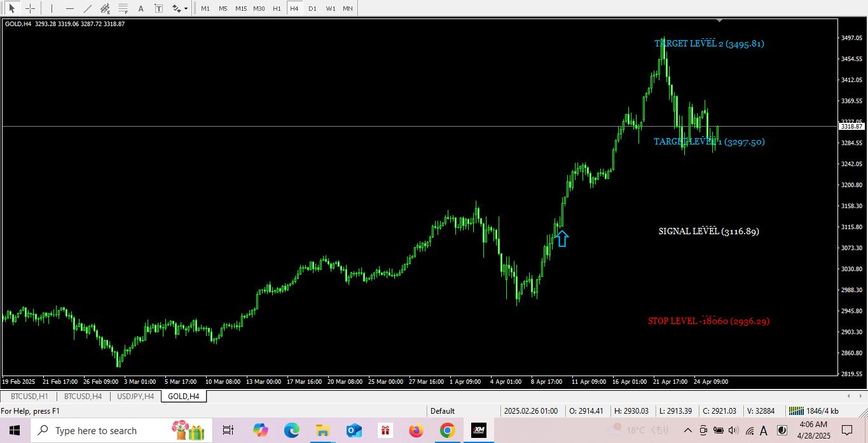
Task: Open the BTCUSD,H1 chart tab
Action: [x=29, y=396]
